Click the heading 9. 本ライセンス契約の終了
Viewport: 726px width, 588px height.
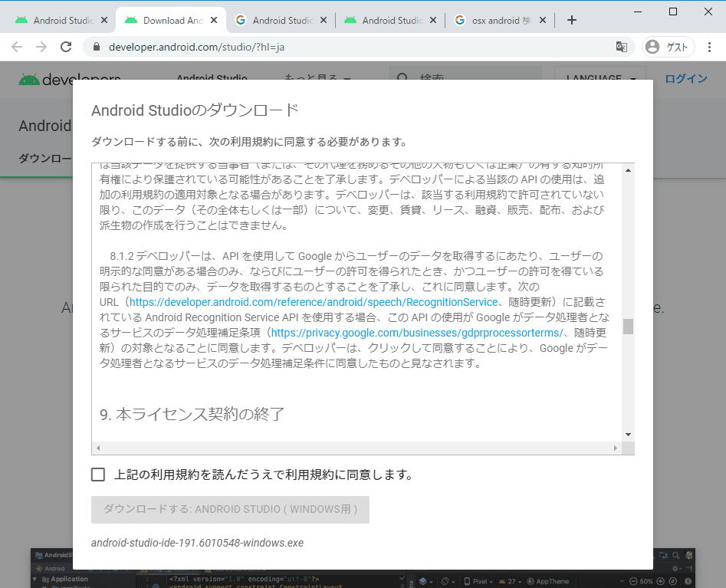[x=192, y=414]
